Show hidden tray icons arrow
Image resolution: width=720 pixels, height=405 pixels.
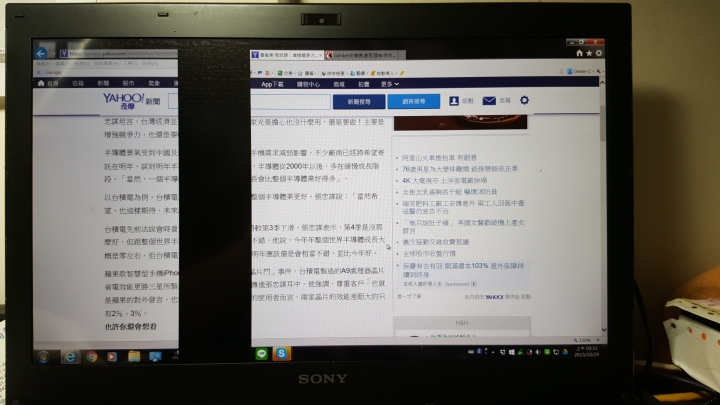tap(493, 352)
